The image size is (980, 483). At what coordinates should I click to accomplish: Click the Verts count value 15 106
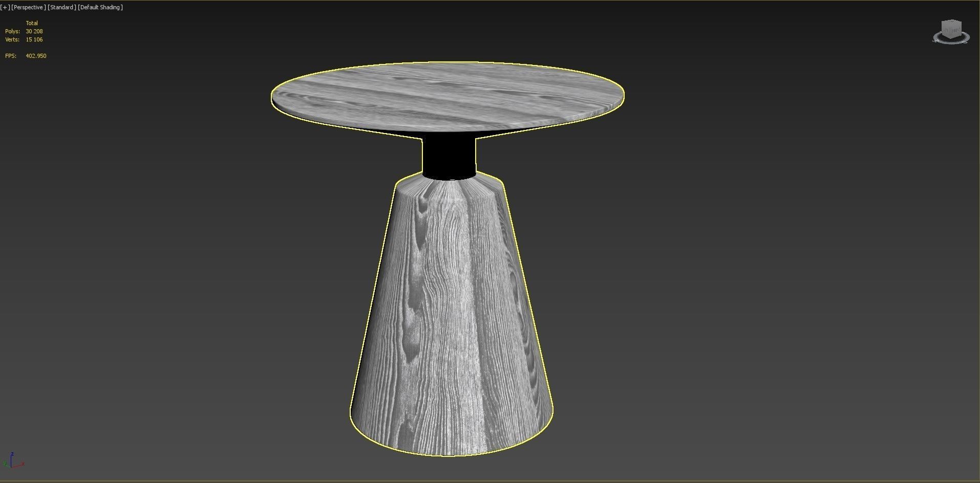(x=34, y=39)
